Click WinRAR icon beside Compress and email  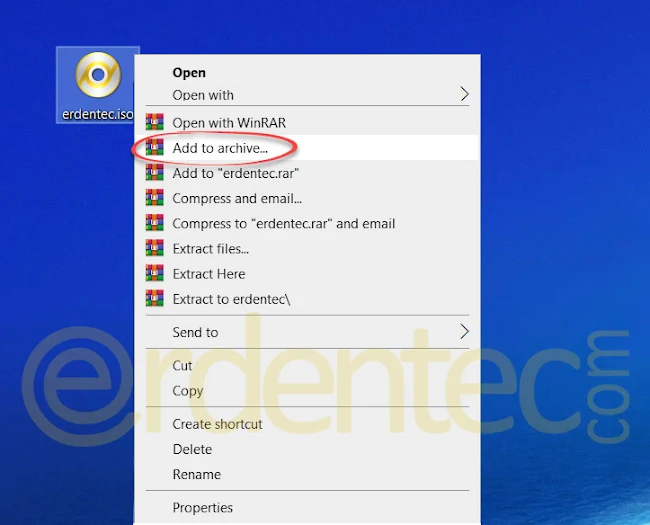click(x=155, y=198)
